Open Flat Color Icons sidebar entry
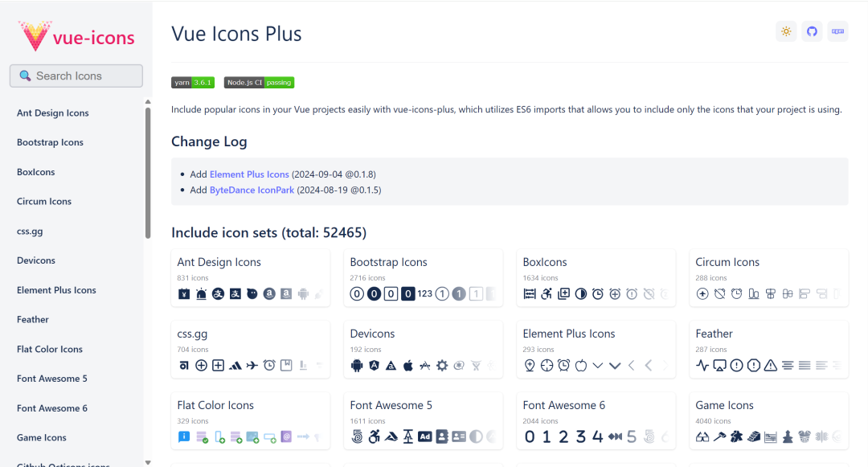The width and height of the screenshot is (868, 467). tap(50, 349)
